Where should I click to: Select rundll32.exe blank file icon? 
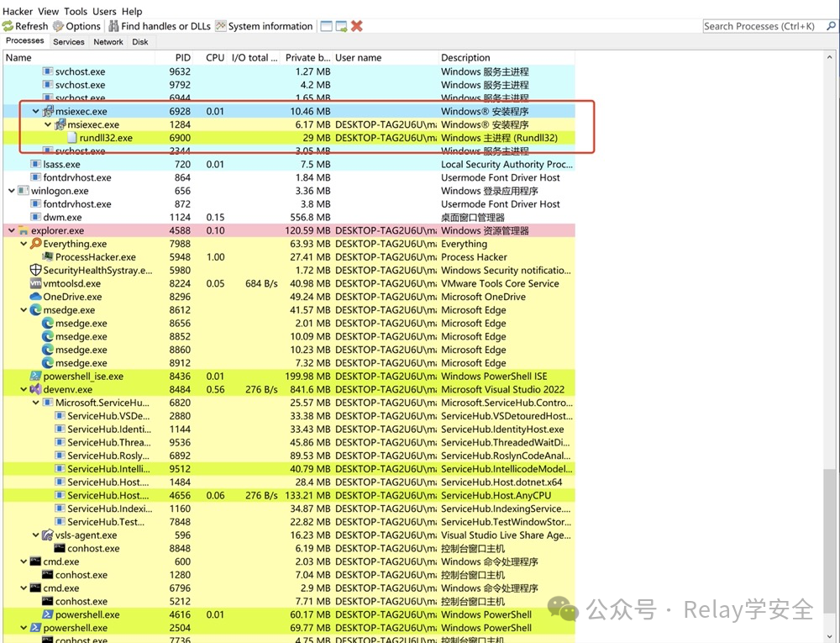(x=72, y=138)
